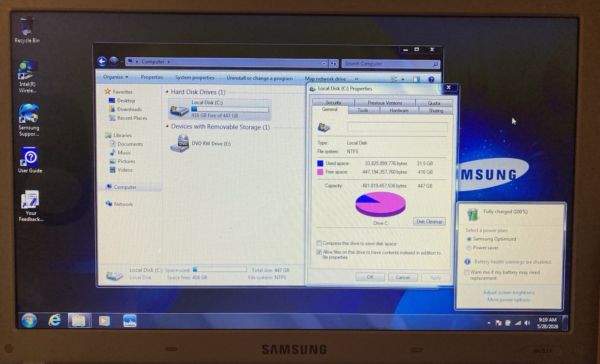Screen dimensions: 600x364
Task: Expand the breadcrumb arrow after Computer
Action: tap(169, 62)
